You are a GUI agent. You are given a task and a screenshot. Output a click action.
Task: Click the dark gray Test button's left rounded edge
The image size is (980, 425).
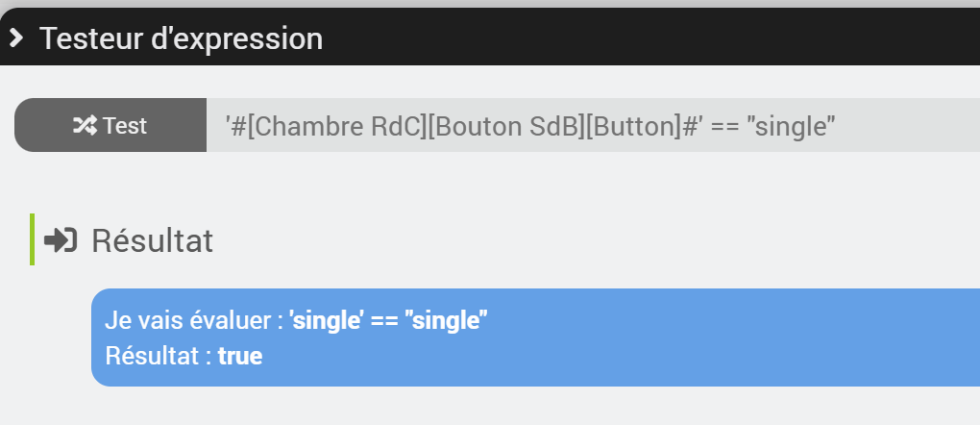(25, 125)
